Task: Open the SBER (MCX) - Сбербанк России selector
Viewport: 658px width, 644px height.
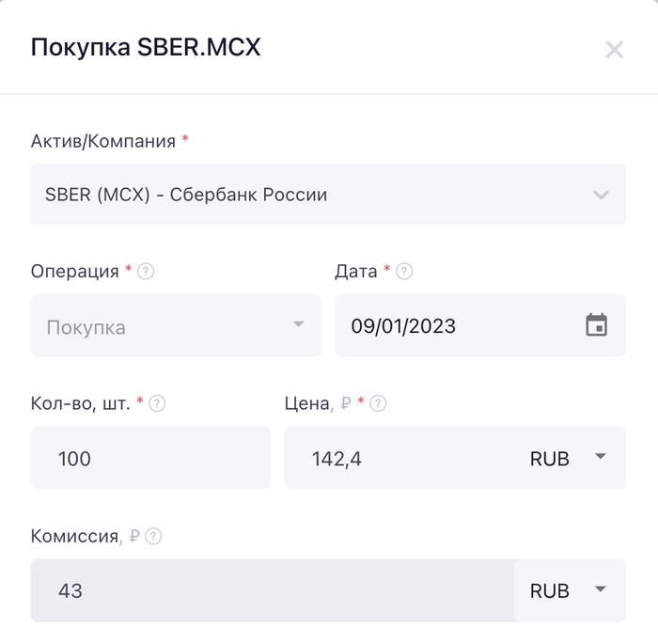Action: tap(310, 195)
